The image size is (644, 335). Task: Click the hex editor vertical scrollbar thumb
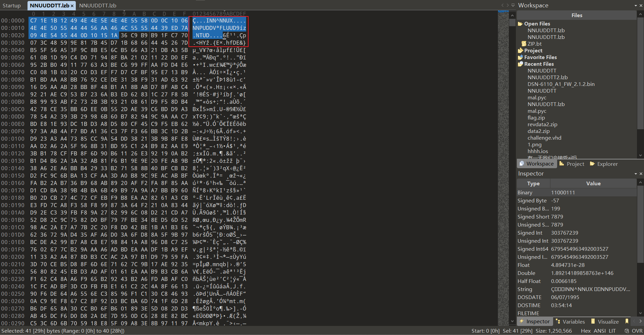tap(512, 22)
